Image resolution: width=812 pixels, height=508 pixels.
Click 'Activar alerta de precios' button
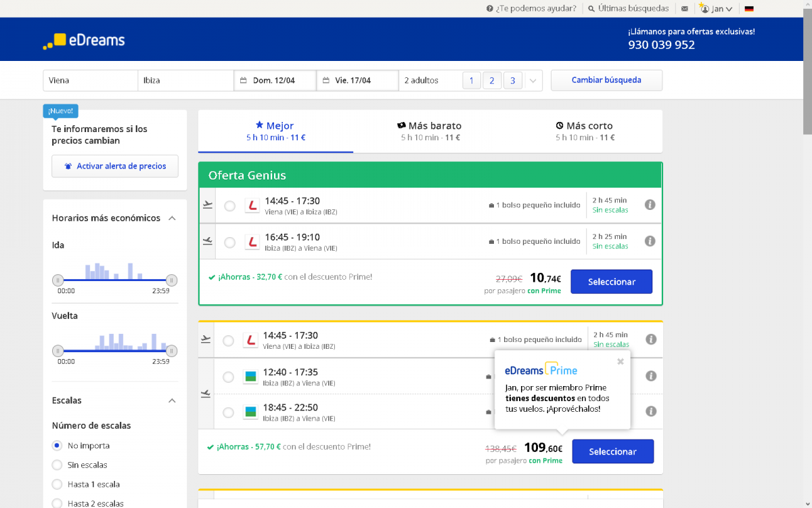(x=115, y=166)
